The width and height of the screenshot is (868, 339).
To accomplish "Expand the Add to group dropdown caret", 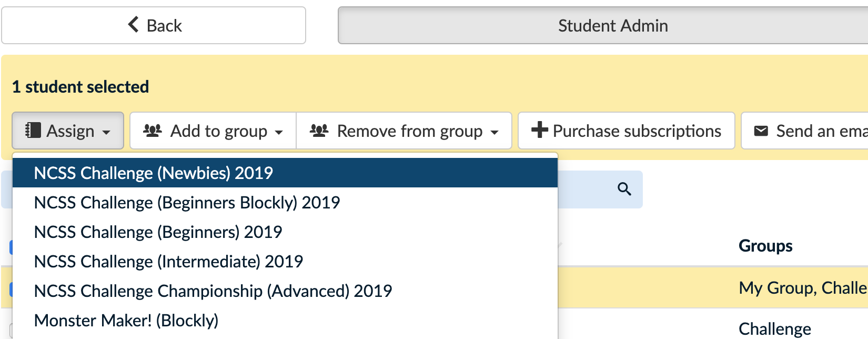I will (x=279, y=132).
